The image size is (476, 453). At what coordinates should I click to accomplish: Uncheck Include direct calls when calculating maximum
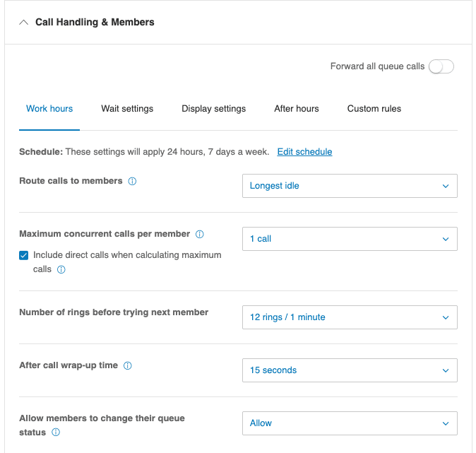(24, 255)
